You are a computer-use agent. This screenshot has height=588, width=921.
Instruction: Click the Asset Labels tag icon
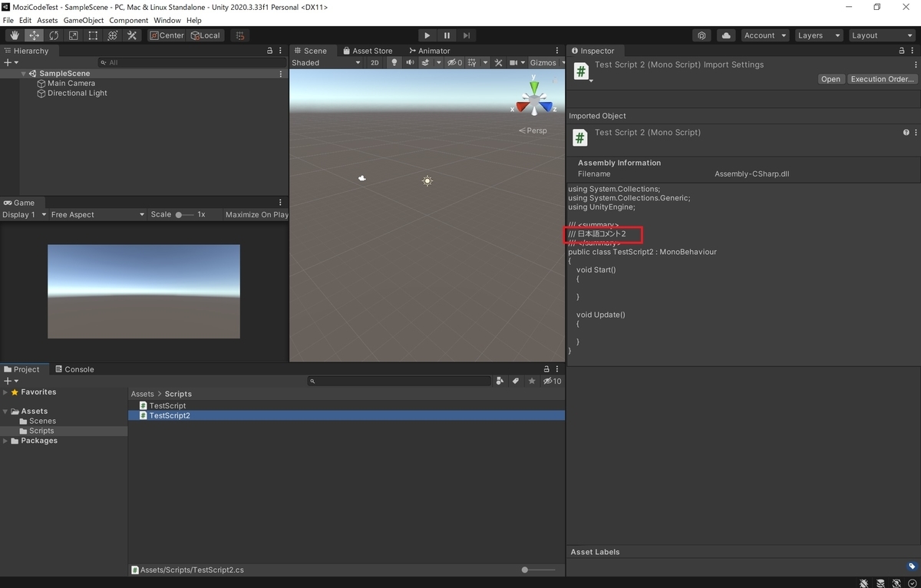[912, 567]
